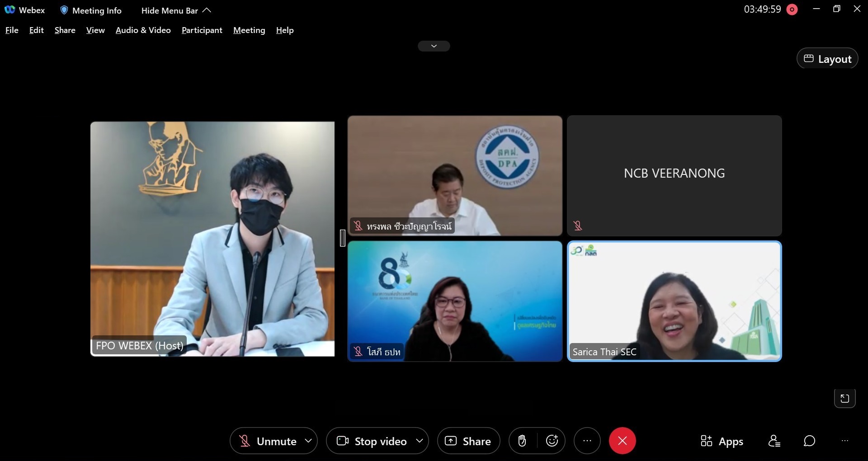Expand video options arrow beside Stop video
Image resolution: width=868 pixels, height=461 pixels.
419,441
